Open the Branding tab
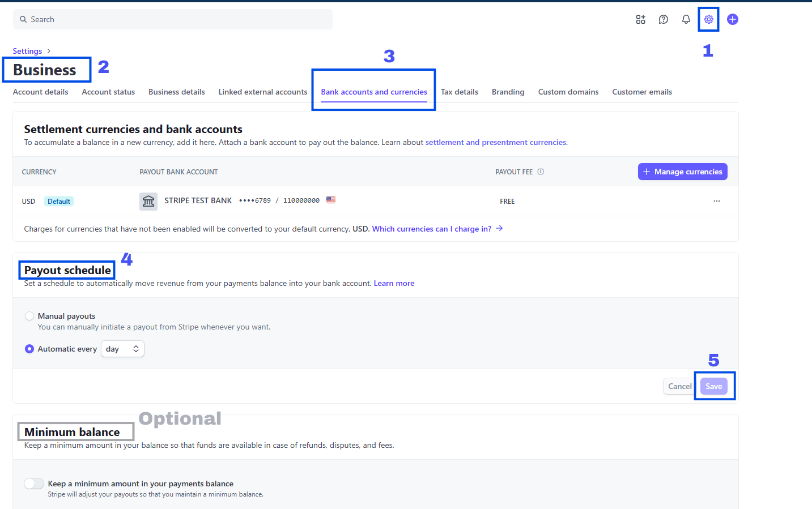 click(x=508, y=92)
